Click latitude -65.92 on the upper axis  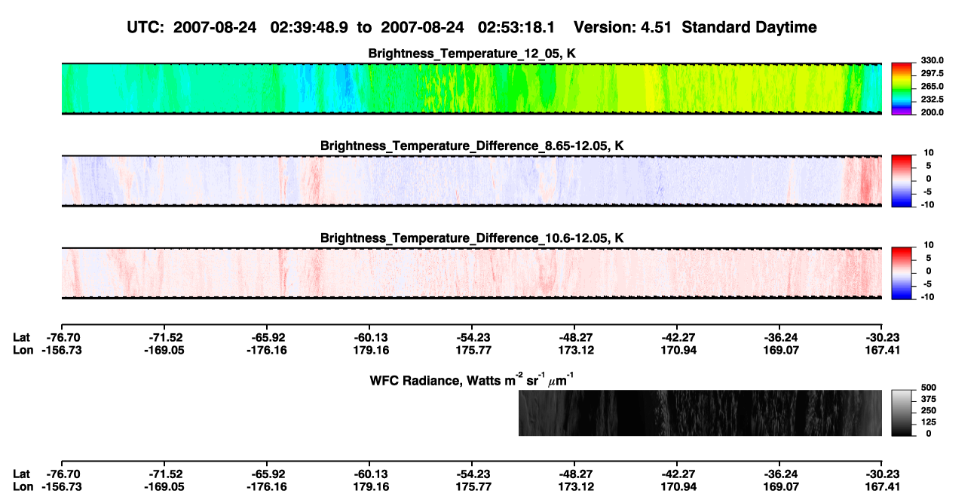pos(268,338)
